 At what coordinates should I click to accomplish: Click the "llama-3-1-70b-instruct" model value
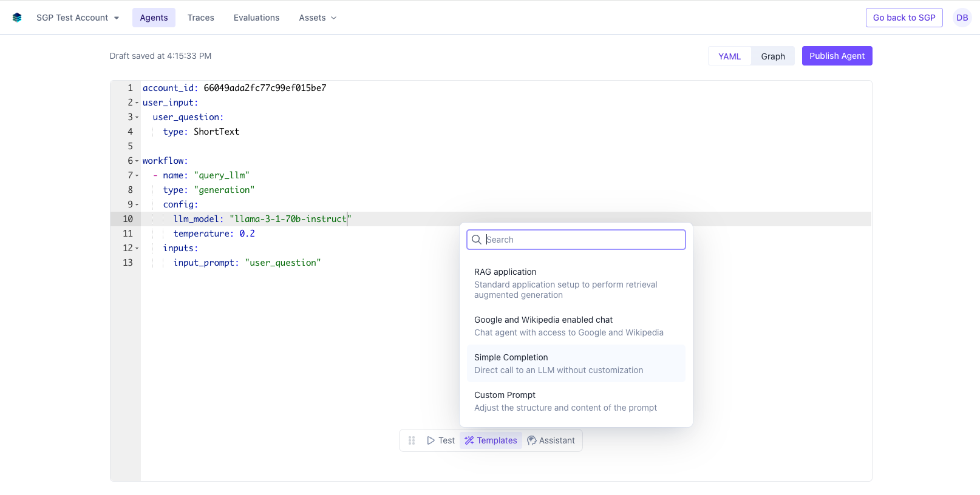click(290, 219)
